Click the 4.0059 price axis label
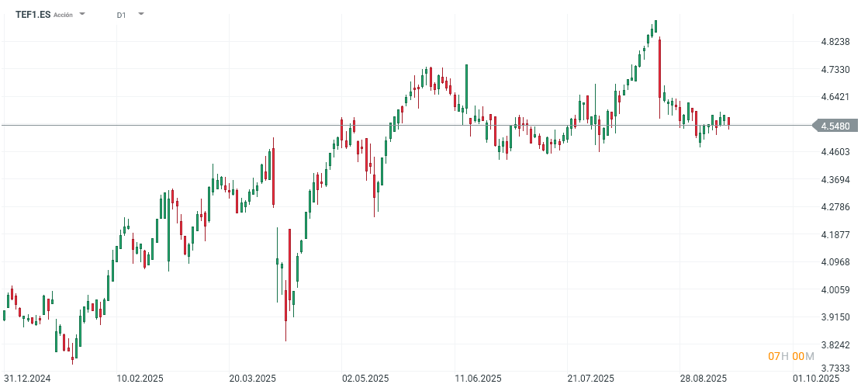Viewport: 868px width, 391px height. coord(835,290)
